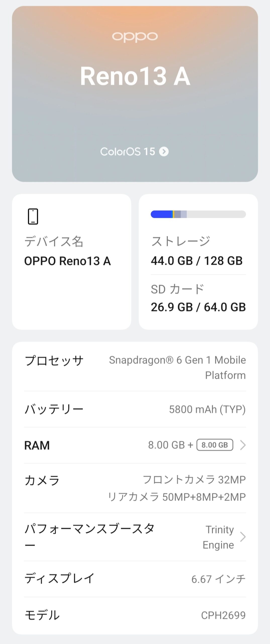Tap the カメラ specification row
This screenshot has width=270, height=644.
135,488
